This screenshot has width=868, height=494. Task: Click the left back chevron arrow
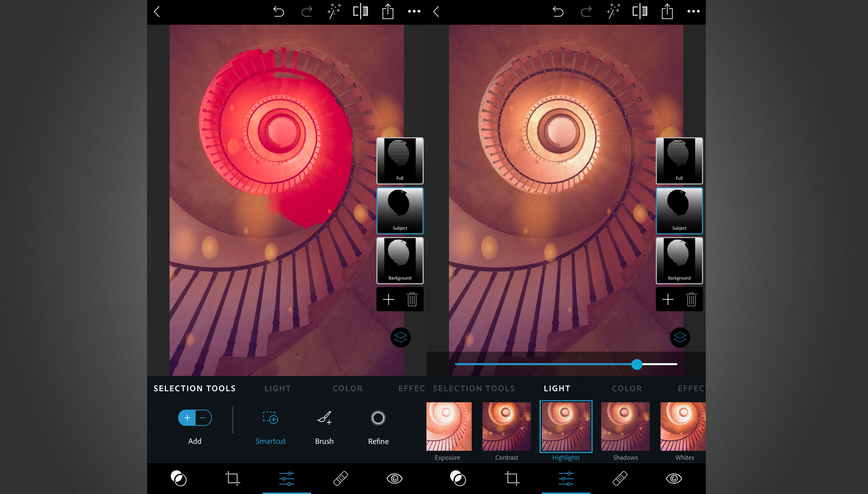pos(157,11)
